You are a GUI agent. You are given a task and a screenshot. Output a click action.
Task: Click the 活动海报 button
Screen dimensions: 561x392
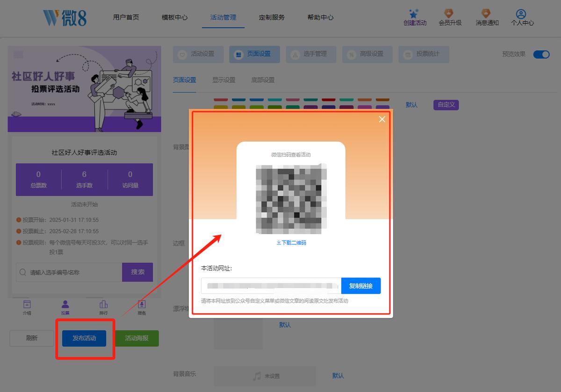click(137, 338)
